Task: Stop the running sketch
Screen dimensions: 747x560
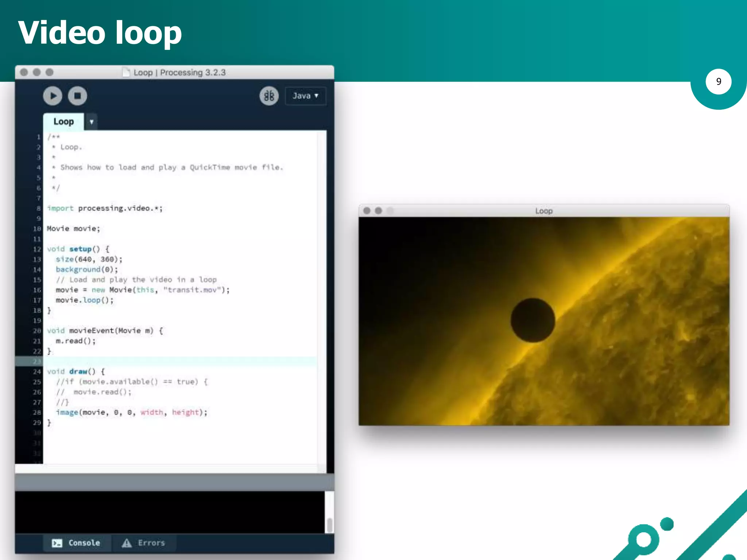Action: point(77,96)
